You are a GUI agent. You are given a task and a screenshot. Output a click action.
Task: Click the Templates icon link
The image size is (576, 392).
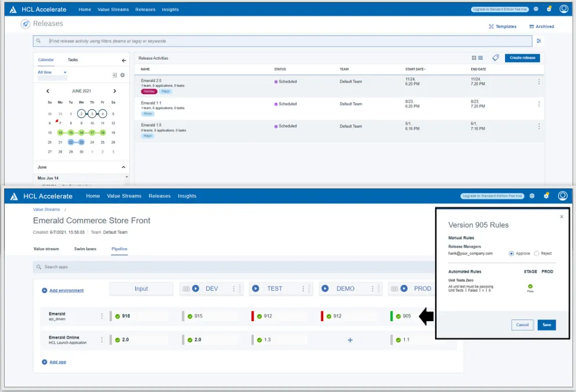(x=491, y=27)
